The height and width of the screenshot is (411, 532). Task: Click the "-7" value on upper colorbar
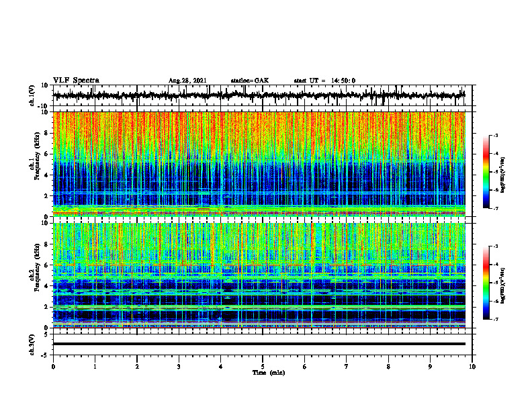point(495,208)
